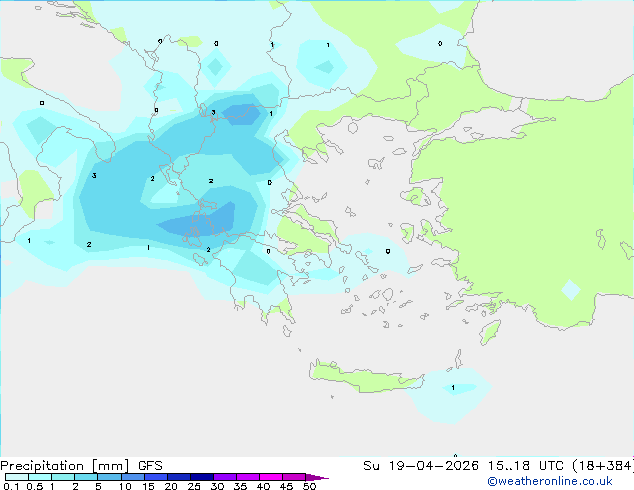Click the 40–45 mm magenta legend swatch
Screen dimensions: 634x490
[x=271, y=477]
